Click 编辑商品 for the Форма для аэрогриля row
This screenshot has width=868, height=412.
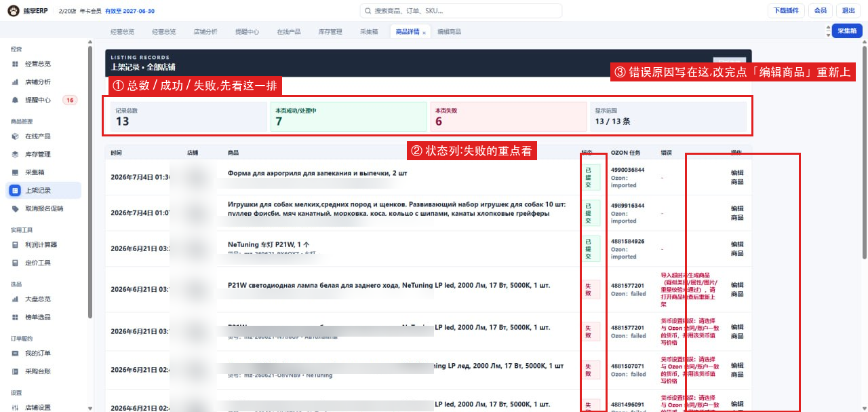pos(737,177)
